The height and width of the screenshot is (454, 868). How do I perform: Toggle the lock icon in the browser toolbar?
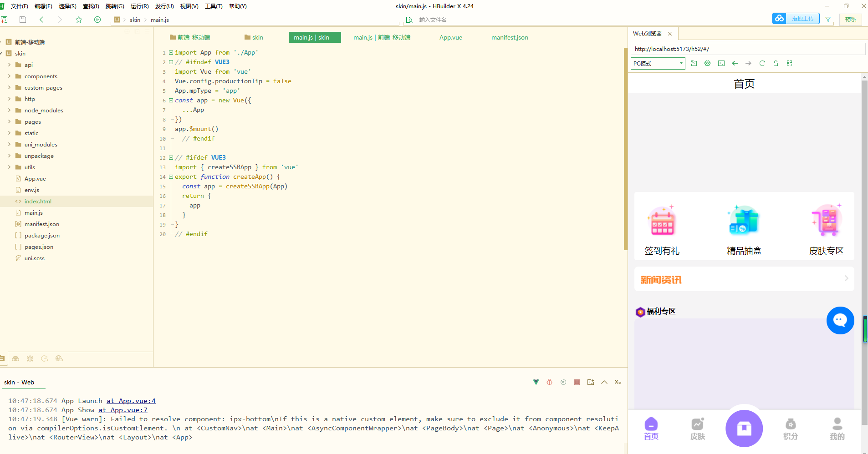(776, 63)
